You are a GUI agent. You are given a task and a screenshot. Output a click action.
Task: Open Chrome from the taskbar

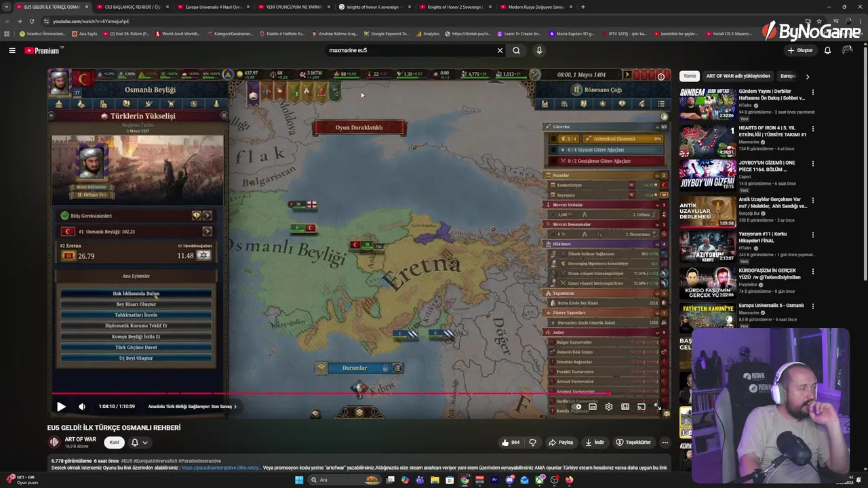pos(465,480)
